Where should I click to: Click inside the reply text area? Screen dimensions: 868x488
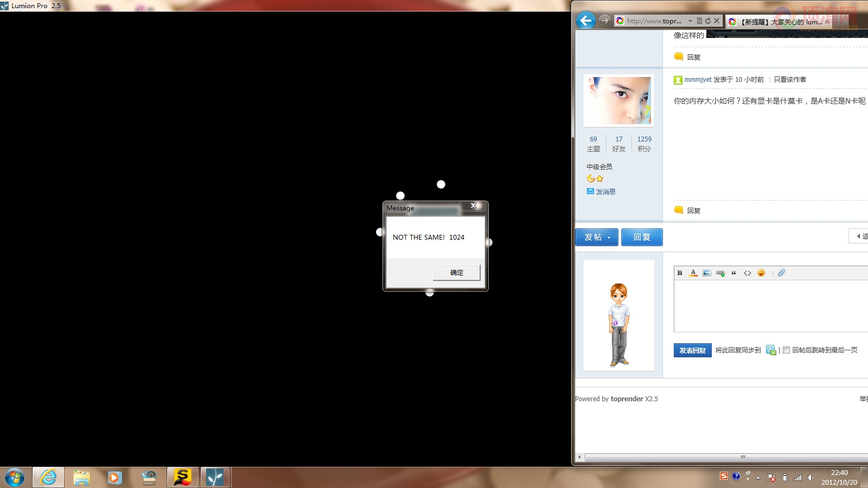[x=770, y=306]
